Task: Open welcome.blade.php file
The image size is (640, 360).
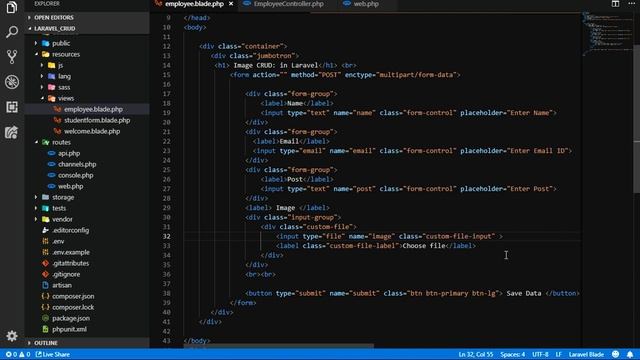Action: coord(92,131)
